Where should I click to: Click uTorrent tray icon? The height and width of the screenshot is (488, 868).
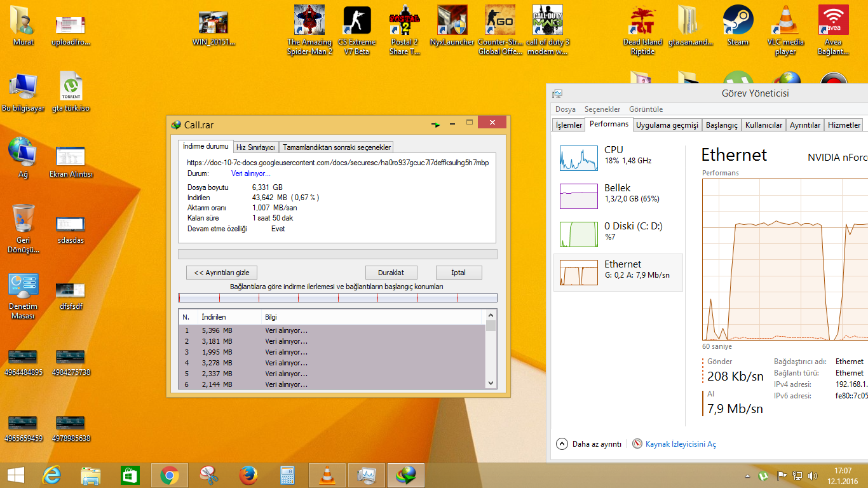coord(764,475)
